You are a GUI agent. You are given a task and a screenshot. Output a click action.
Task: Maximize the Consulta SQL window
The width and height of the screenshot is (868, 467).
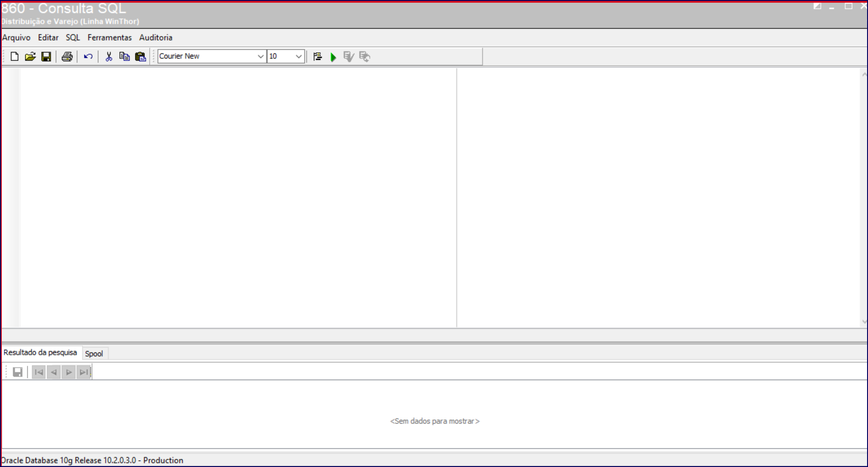(849, 6)
